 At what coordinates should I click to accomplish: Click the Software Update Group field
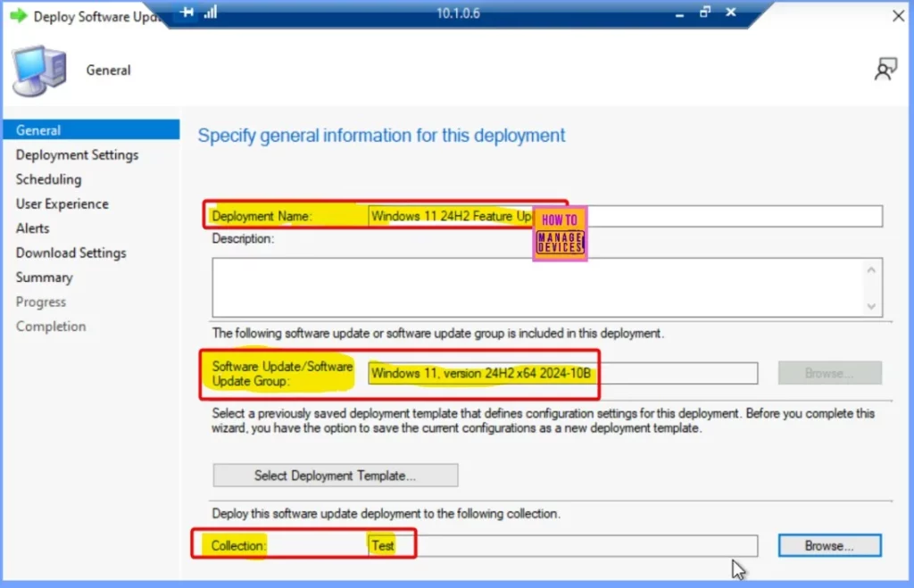(x=562, y=374)
